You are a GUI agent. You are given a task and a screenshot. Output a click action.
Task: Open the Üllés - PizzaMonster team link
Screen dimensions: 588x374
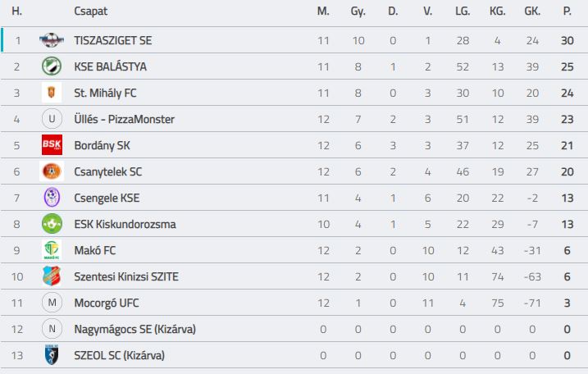pyautogui.click(x=124, y=119)
